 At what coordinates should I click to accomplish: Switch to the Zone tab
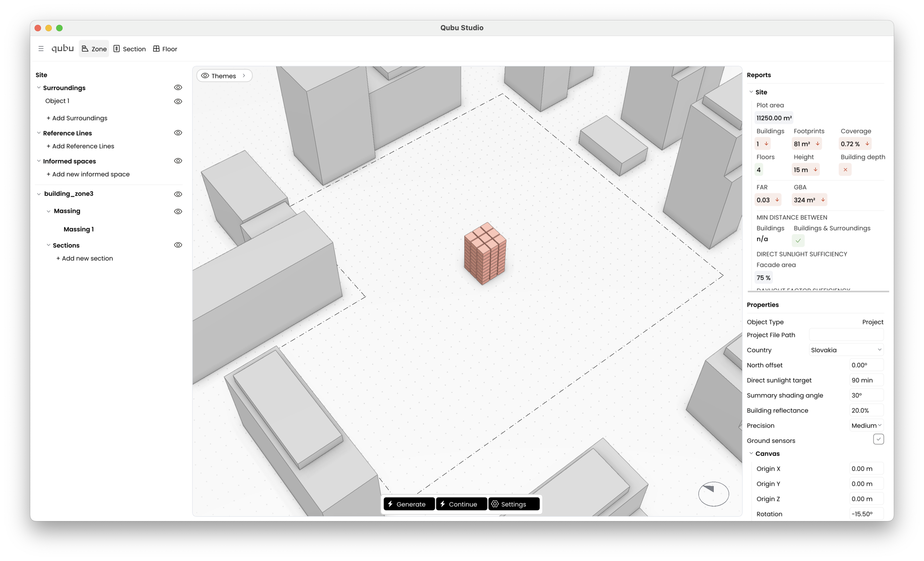(x=94, y=49)
